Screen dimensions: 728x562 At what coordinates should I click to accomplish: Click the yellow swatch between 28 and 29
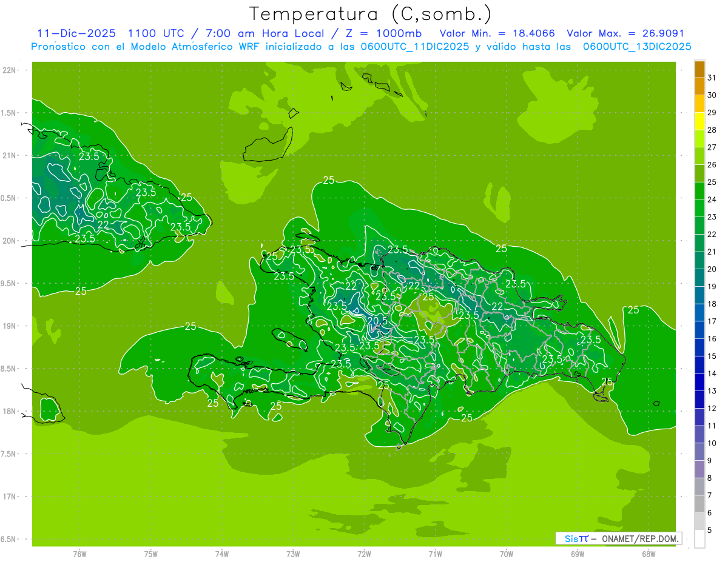coord(699,121)
